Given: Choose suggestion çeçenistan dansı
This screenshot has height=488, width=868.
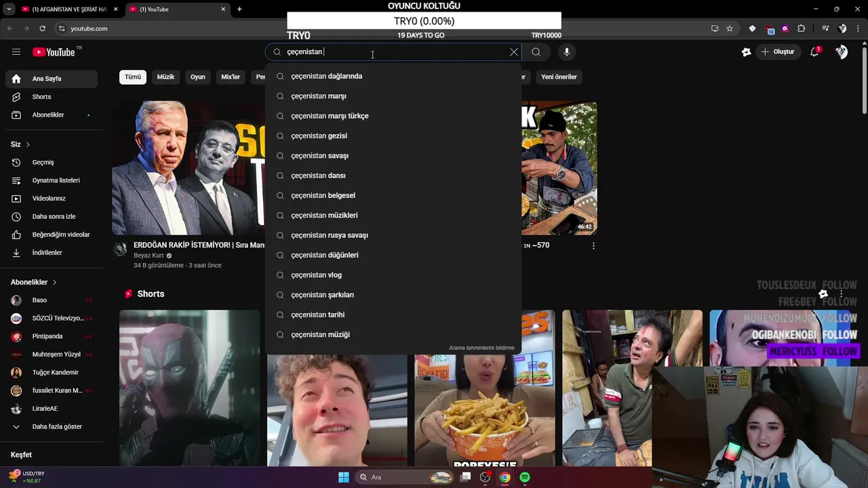Looking at the screenshot, I should [393, 176].
